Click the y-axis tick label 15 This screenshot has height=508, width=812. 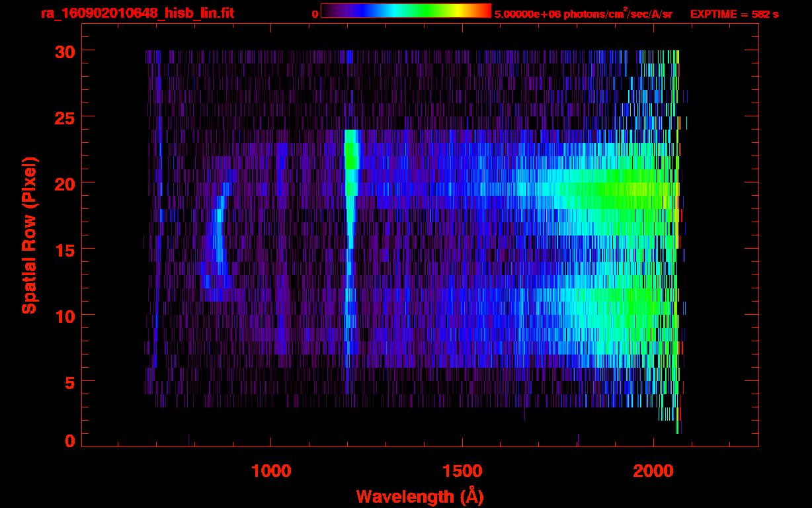[64, 249]
